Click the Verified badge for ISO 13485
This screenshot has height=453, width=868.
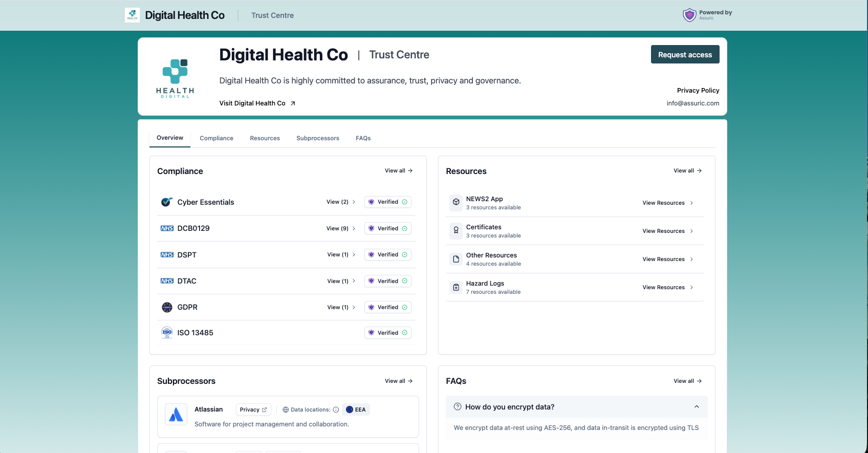tap(388, 333)
